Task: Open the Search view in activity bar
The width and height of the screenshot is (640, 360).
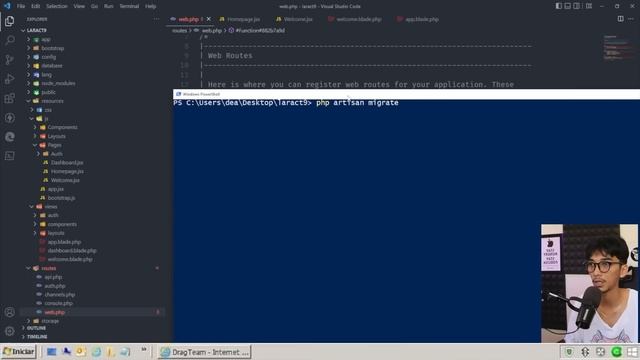Action: pyautogui.click(x=9, y=40)
